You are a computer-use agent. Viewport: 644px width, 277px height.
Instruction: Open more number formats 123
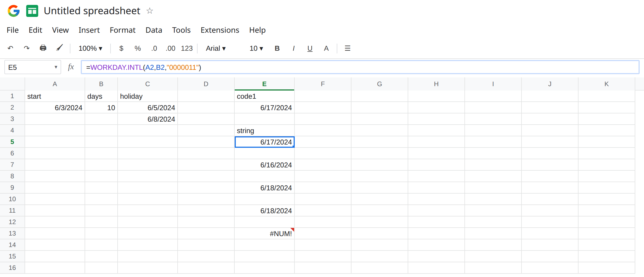187,48
